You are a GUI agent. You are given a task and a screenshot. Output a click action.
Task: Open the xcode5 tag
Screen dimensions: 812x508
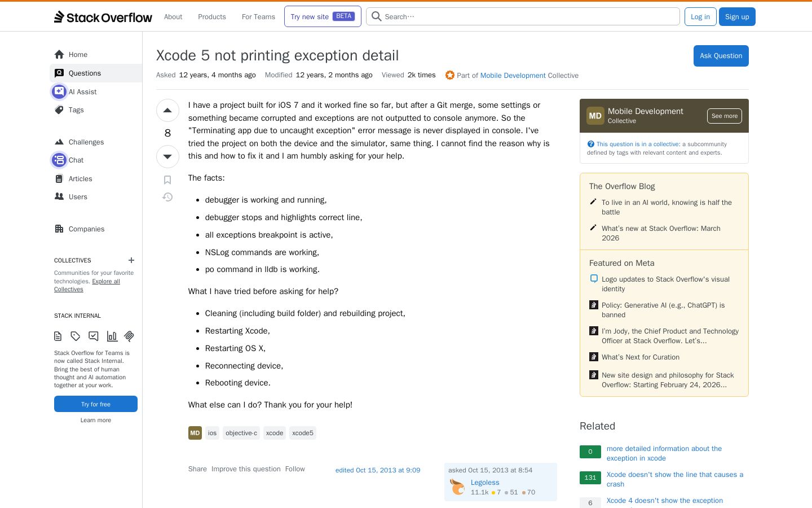coord(303,433)
